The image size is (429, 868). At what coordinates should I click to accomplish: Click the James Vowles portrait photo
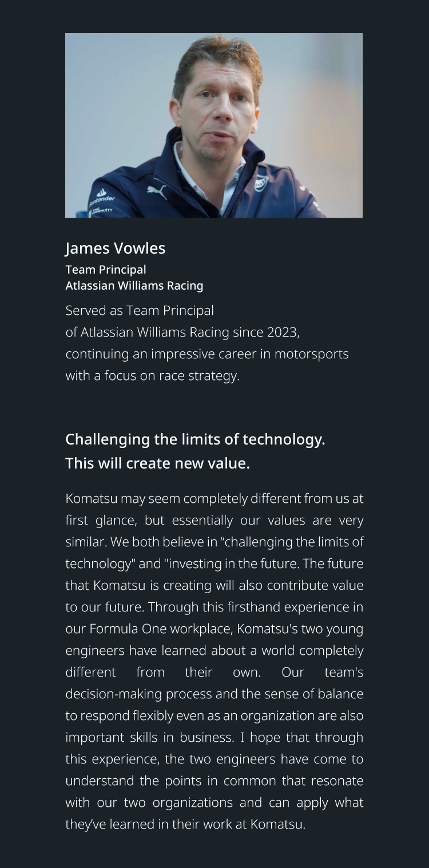pos(214,125)
